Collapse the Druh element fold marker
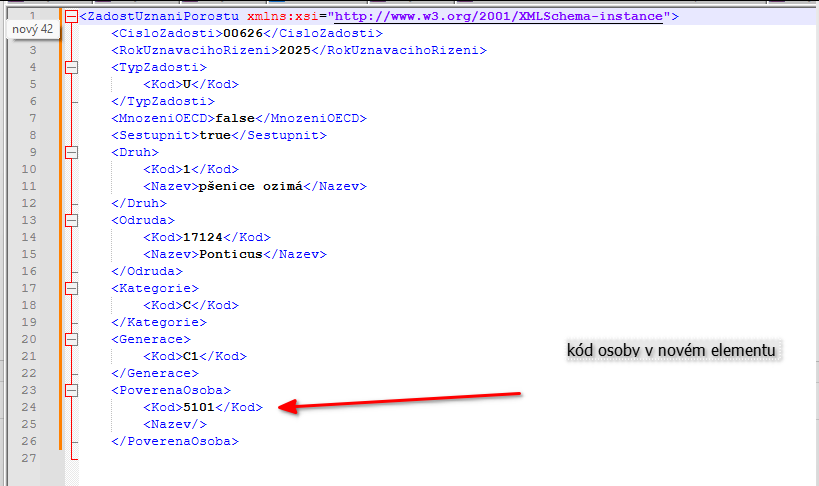819x486 pixels. 70,153
